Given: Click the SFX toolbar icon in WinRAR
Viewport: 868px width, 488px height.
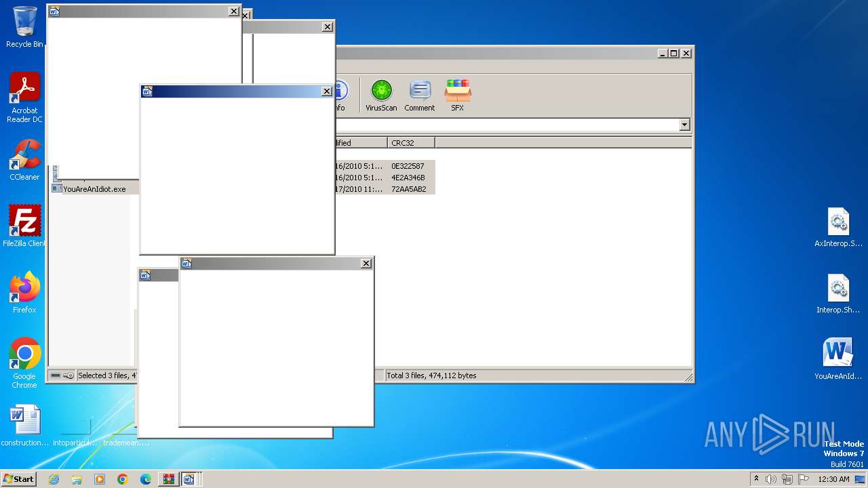Looking at the screenshot, I should pos(458,96).
